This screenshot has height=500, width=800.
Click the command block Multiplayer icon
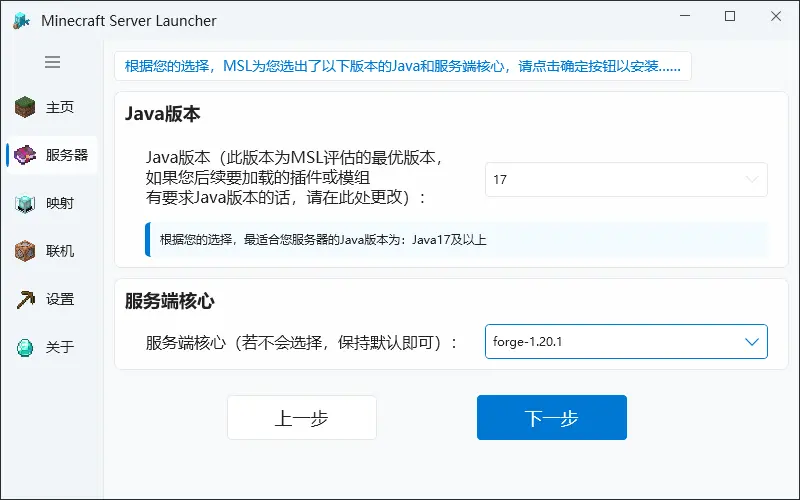pos(24,251)
